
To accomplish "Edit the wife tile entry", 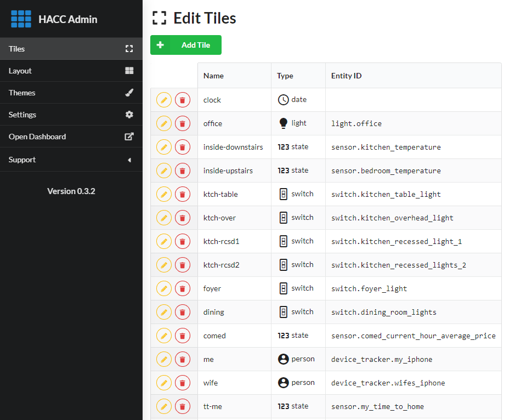I will [164, 383].
